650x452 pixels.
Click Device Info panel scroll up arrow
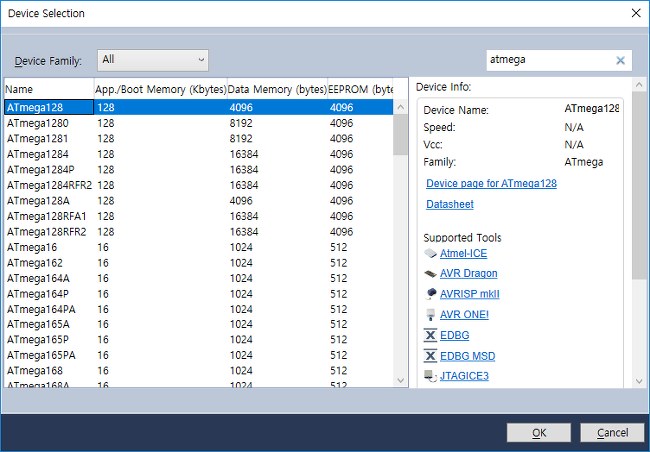(x=639, y=85)
